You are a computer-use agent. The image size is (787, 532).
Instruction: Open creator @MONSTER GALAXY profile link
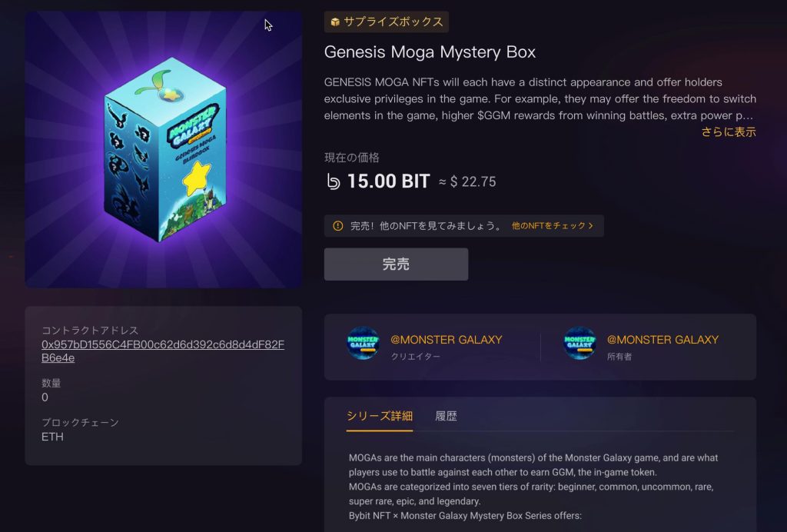[447, 340]
